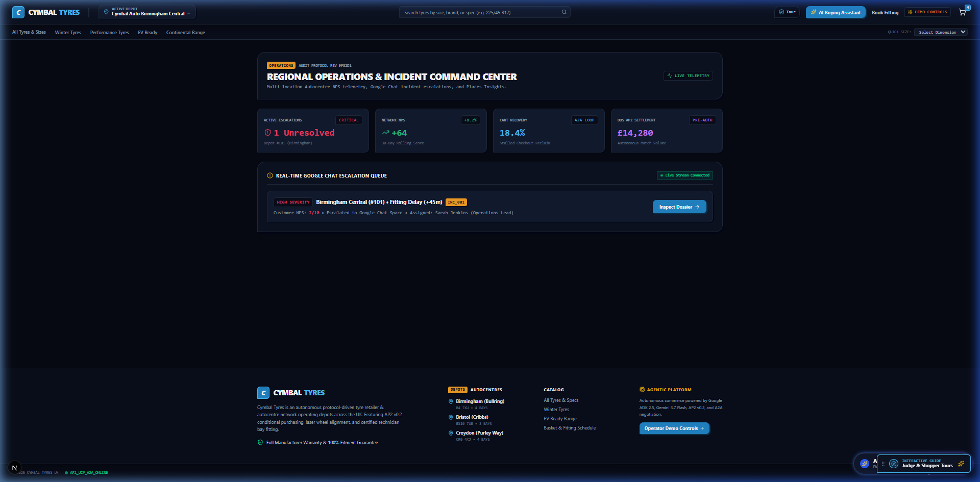Click the active depot location pin icon

click(x=106, y=12)
